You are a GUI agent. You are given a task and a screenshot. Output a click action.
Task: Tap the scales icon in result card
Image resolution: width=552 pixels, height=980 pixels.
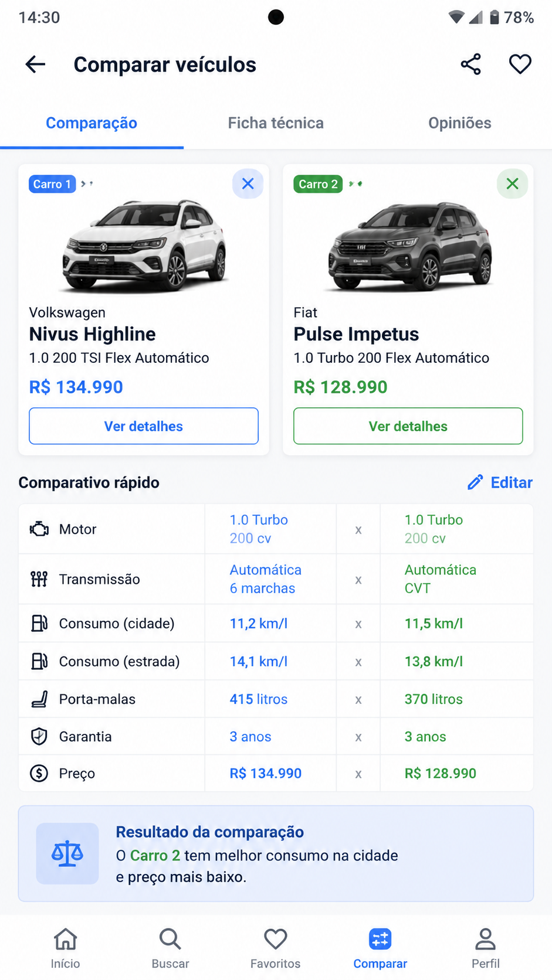click(x=67, y=853)
